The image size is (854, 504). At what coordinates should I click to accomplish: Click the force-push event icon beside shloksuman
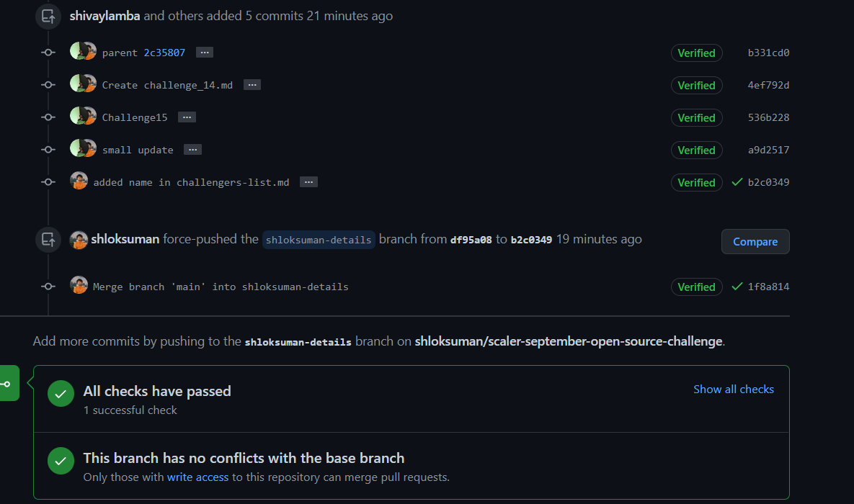click(48, 238)
